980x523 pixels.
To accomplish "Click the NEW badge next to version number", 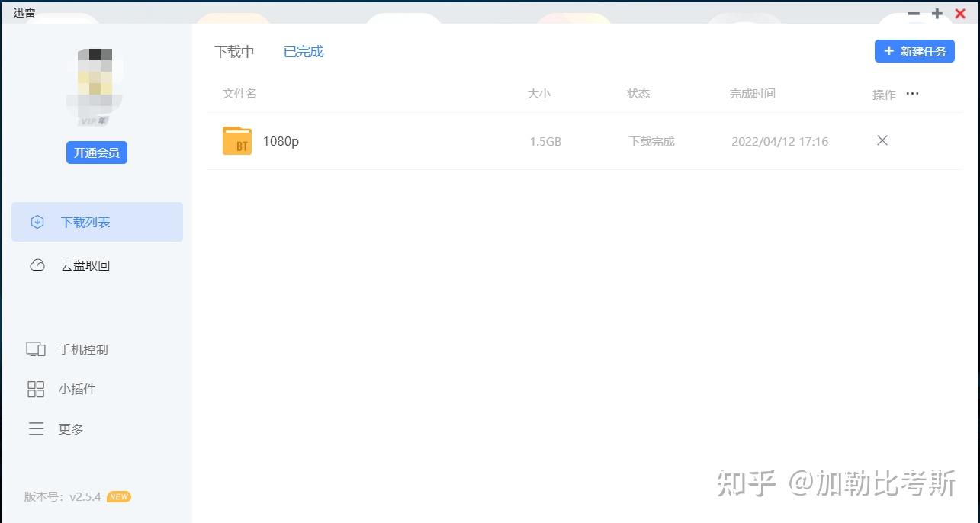I will [x=118, y=496].
